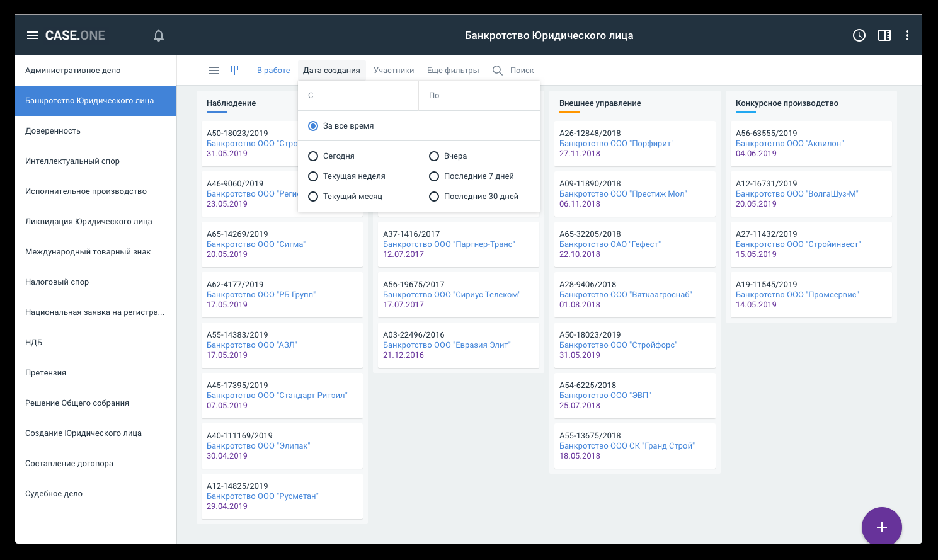Select 'Банкротство Юридического лица' sidebar item
The height and width of the screenshot is (560, 938).
[x=96, y=101]
